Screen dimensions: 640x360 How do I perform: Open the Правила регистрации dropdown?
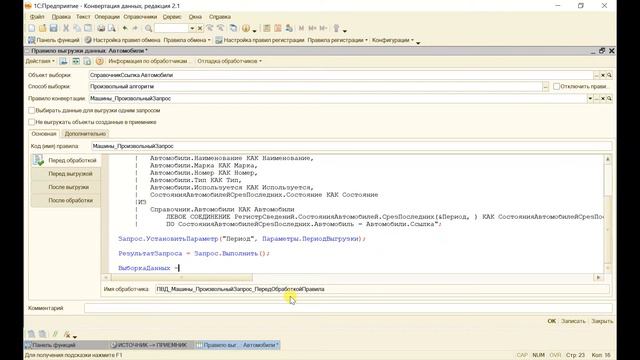[338, 40]
